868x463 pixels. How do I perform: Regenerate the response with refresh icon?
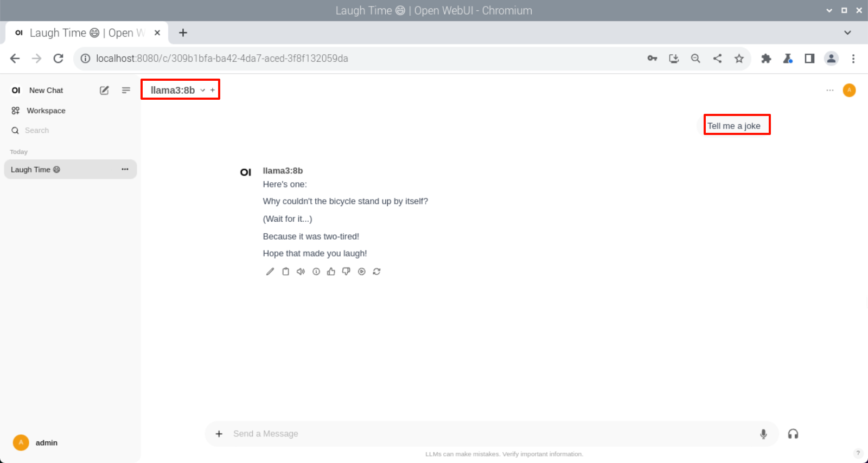click(x=376, y=272)
